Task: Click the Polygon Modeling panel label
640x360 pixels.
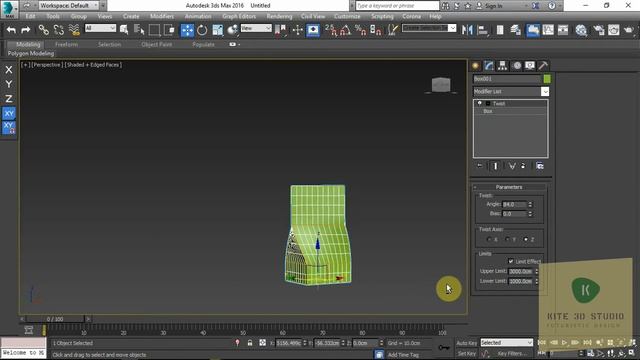Action: [31, 53]
